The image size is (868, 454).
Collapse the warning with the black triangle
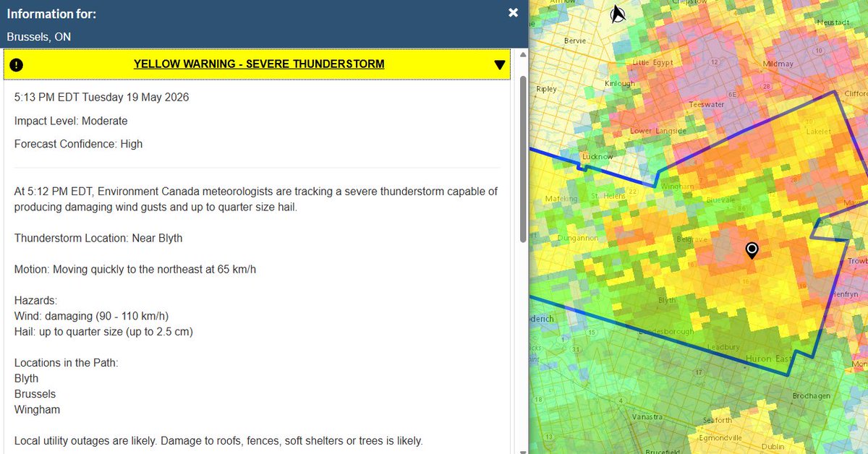coord(499,65)
